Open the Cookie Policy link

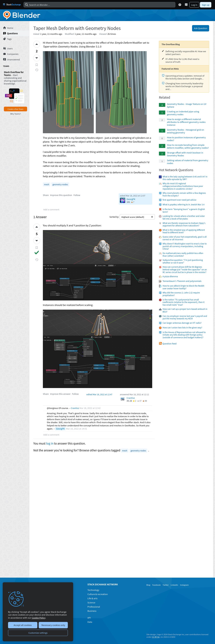[x=39, y=618]
